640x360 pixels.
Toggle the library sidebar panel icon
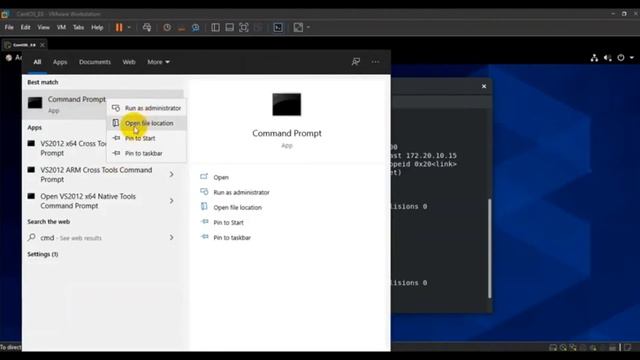coord(215,27)
